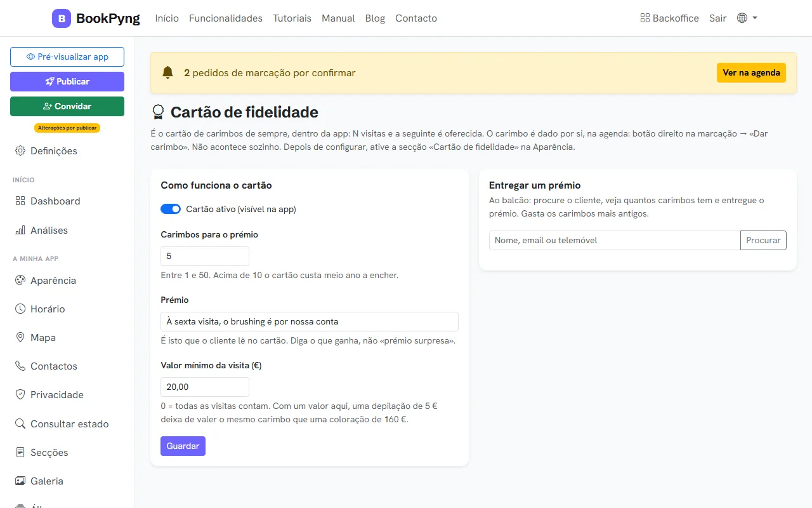This screenshot has width=812, height=508.
Task: Visit the Blog nav link
Action: (x=375, y=18)
